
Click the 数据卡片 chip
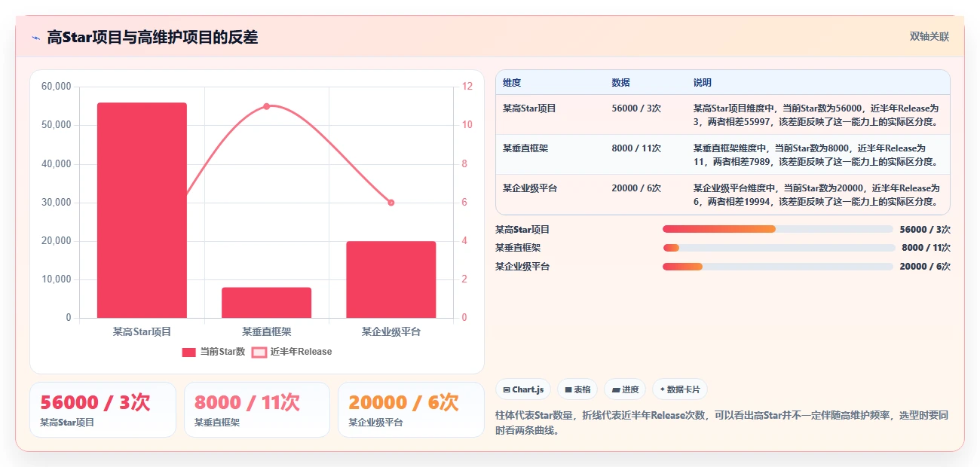click(680, 389)
